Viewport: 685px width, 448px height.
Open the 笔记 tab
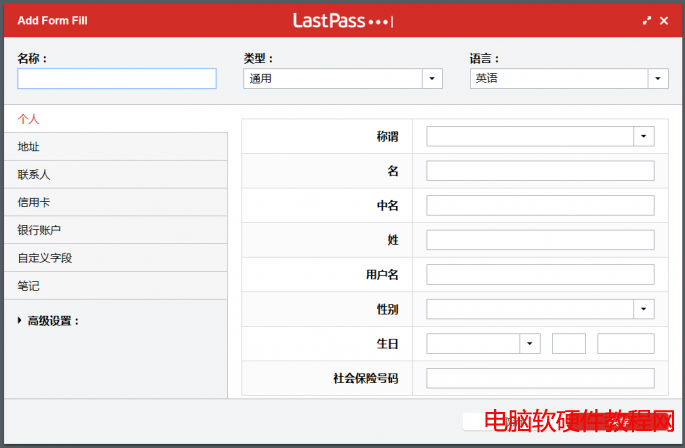point(116,286)
